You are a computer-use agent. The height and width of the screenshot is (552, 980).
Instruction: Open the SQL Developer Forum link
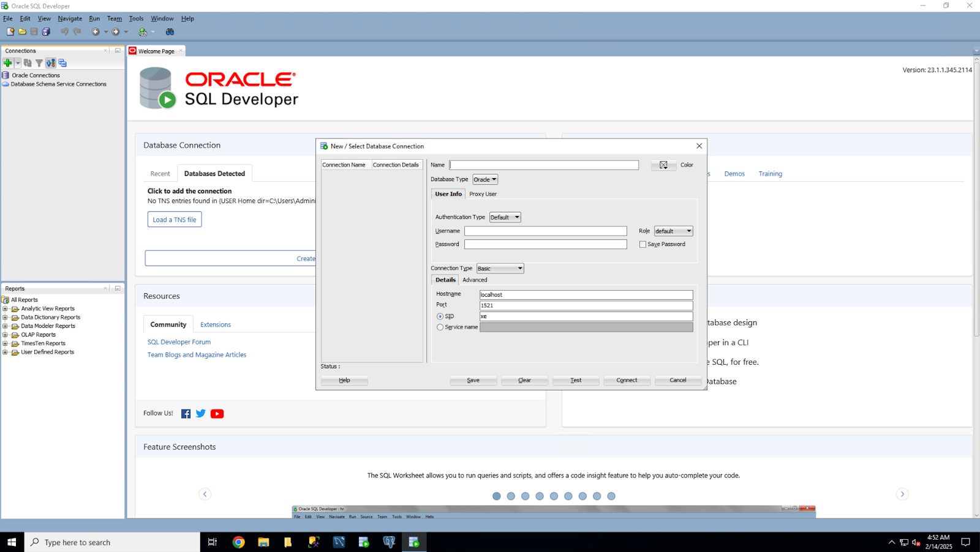[x=179, y=342]
